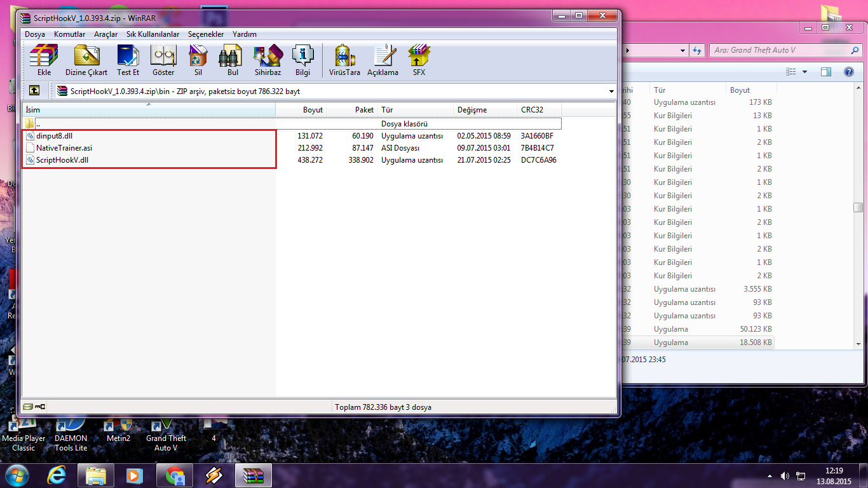Viewport: 868px width, 488px height.
Task: Open the Sık Kullanılanlar menu
Action: [153, 34]
